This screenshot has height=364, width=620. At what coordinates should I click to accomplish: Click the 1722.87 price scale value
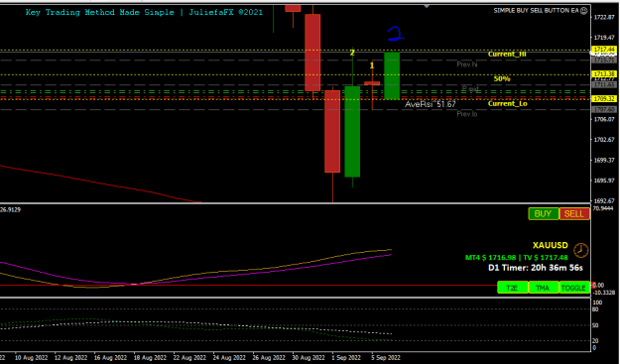(x=604, y=17)
